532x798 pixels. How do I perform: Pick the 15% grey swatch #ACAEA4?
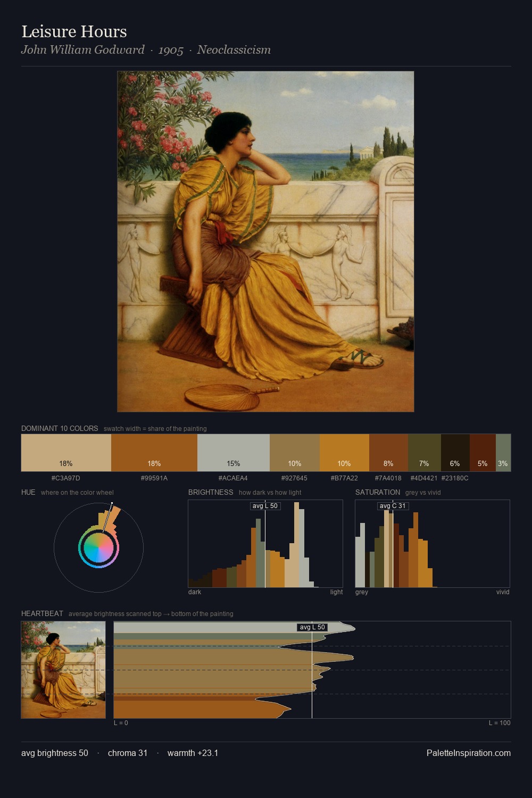coord(234,453)
